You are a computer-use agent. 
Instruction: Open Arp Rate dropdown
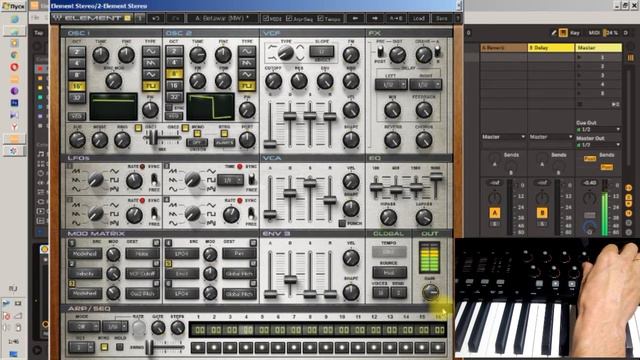click(114, 327)
